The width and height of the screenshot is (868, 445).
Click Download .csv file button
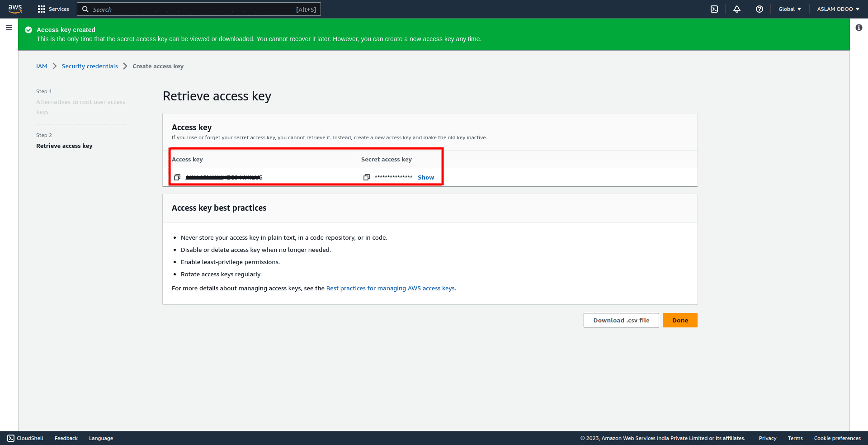point(621,320)
